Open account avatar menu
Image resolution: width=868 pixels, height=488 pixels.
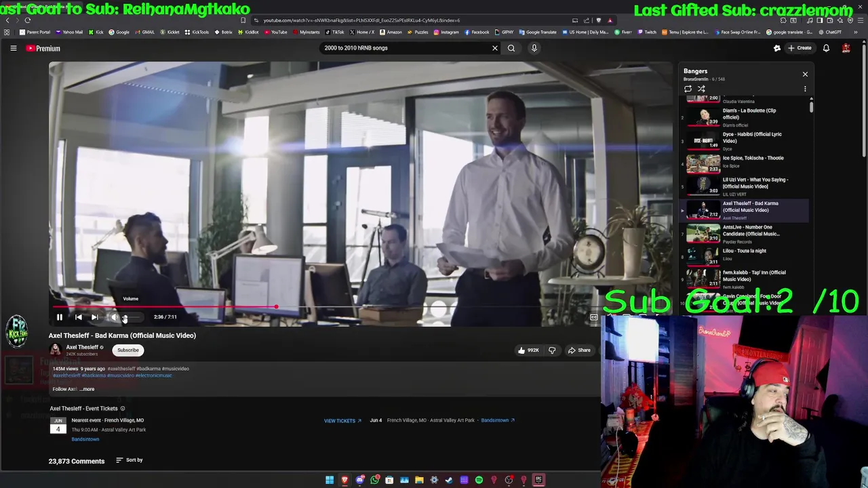tap(846, 48)
